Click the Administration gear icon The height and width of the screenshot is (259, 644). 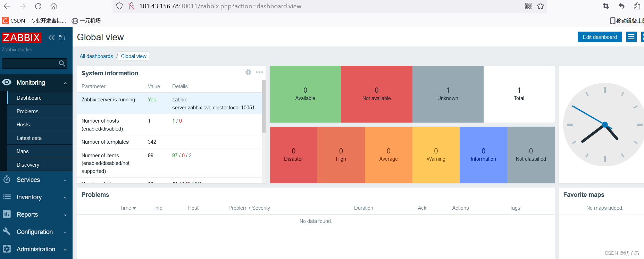point(7,249)
